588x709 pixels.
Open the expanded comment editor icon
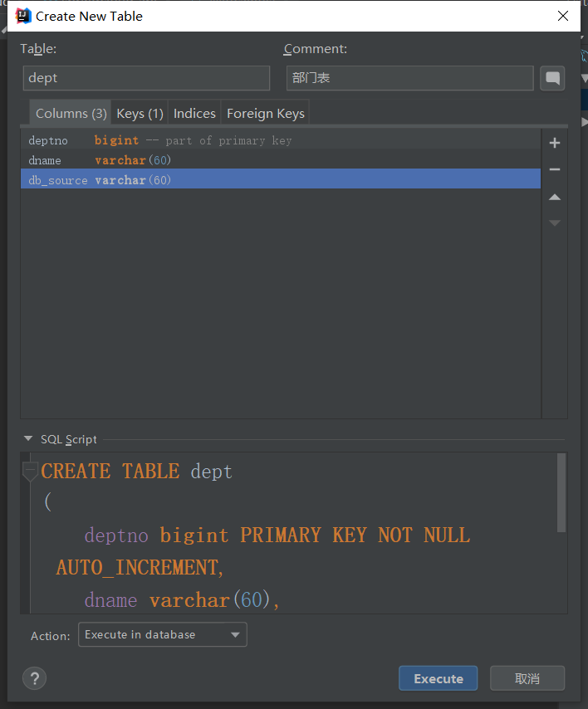point(552,79)
